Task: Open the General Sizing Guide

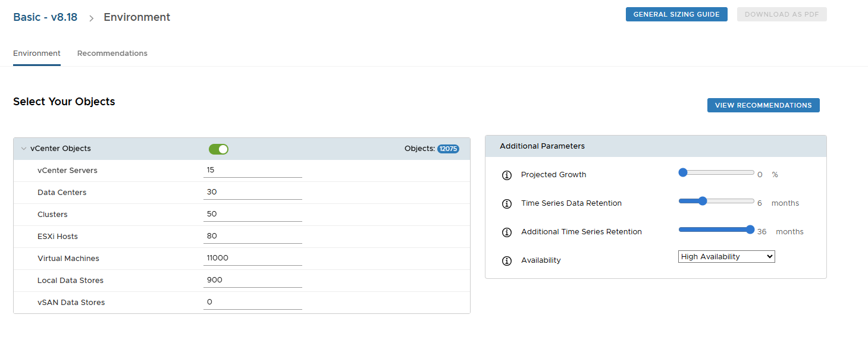Action: (x=676, y=14)
